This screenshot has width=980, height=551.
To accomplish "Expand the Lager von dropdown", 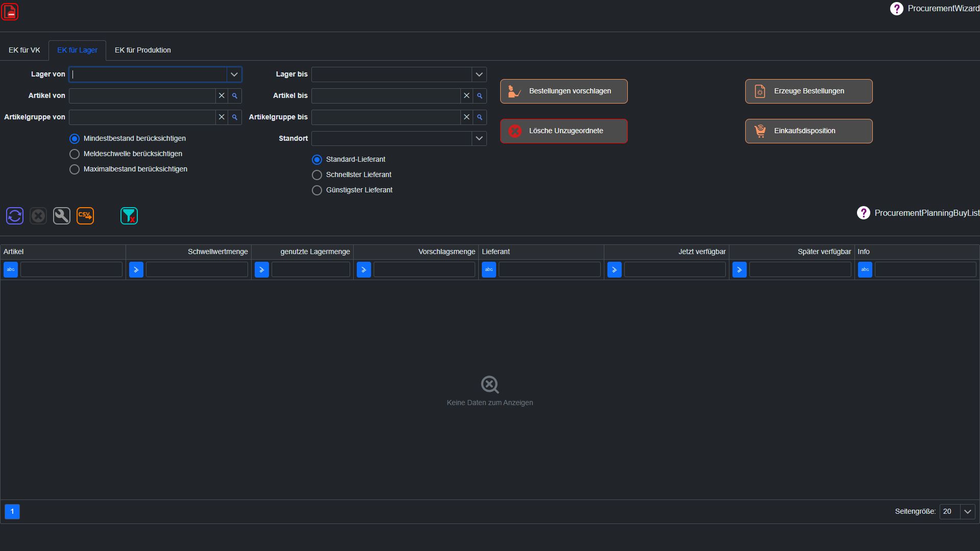I will 234,74.
